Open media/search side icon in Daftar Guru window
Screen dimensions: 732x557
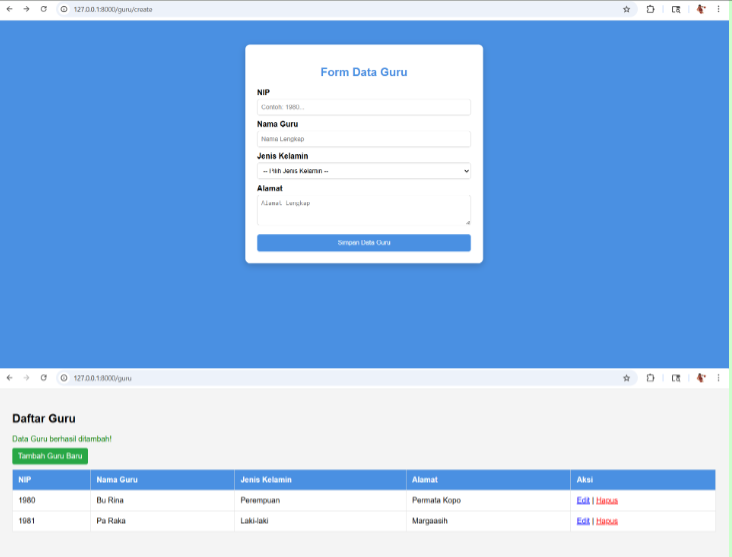[x=676, y=378]
